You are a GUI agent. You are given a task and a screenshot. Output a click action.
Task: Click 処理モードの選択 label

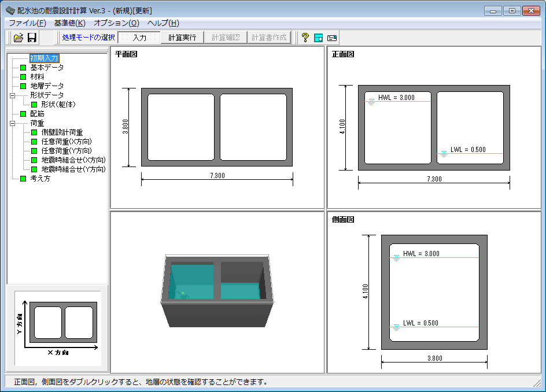[88, 38]
